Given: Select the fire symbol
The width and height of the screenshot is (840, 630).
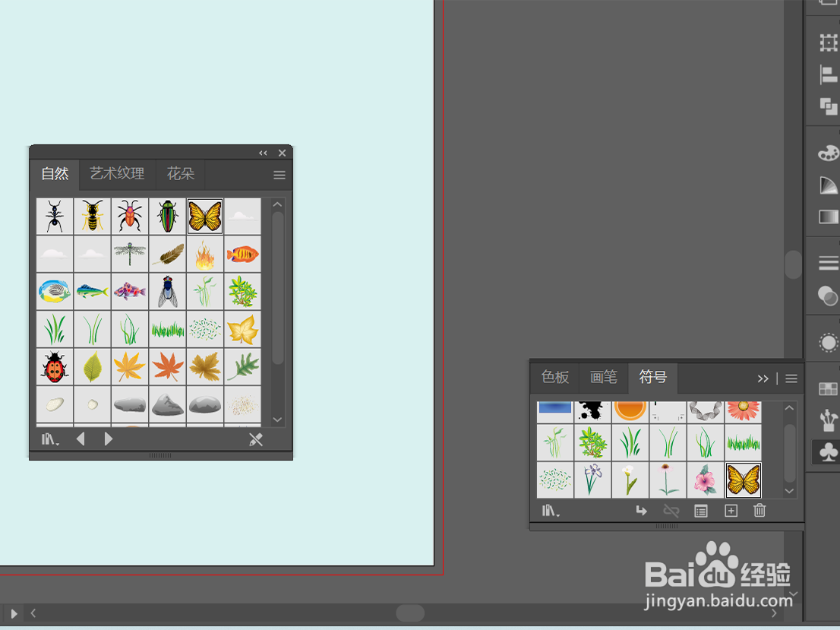Looking at the screenshot, I should coord(205,254).
